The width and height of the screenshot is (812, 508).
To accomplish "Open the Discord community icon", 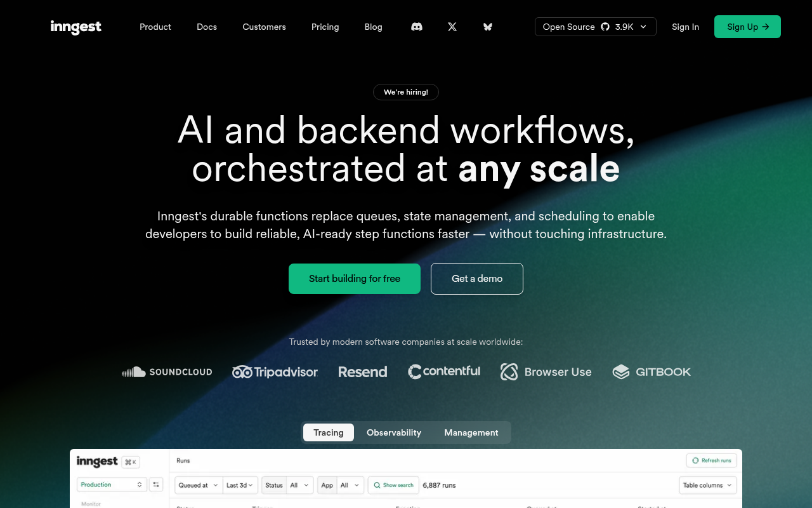I will click(x=416, y=27).
